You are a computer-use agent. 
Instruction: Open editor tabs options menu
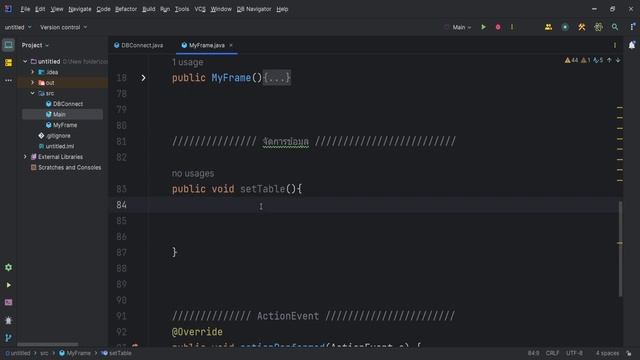615,45
